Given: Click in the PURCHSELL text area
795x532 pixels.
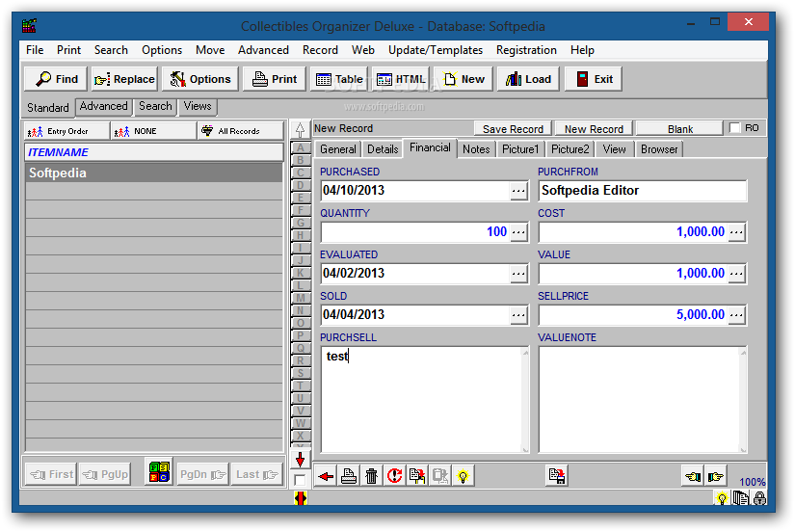Looking at the screenshot, I should point(425,400).
